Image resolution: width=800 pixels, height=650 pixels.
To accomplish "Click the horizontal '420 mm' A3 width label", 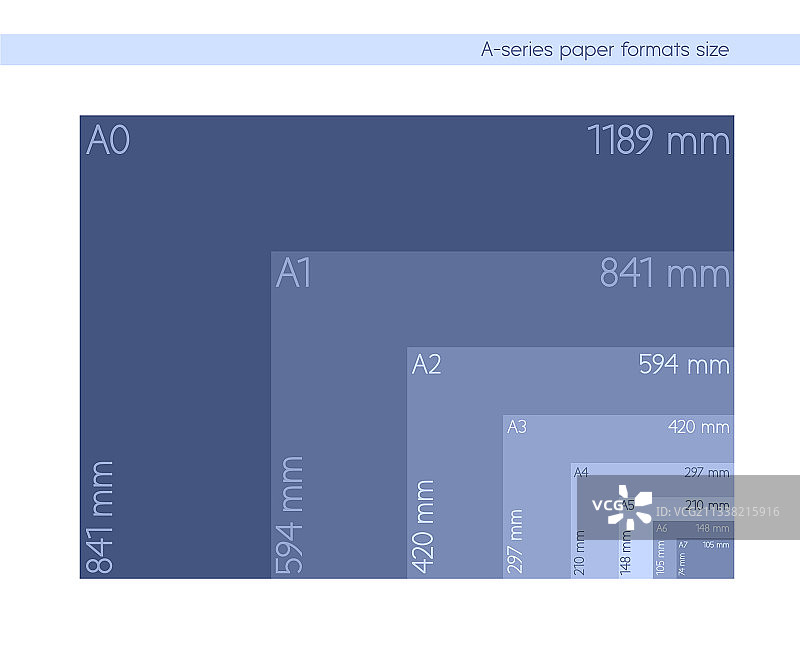I will (x=699, y=428).
